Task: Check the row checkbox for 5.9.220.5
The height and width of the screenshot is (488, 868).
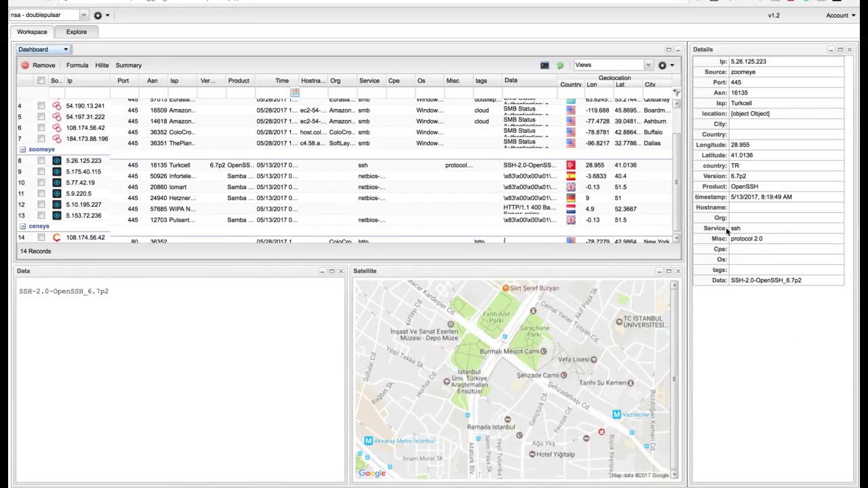Action: pos(41,194)
